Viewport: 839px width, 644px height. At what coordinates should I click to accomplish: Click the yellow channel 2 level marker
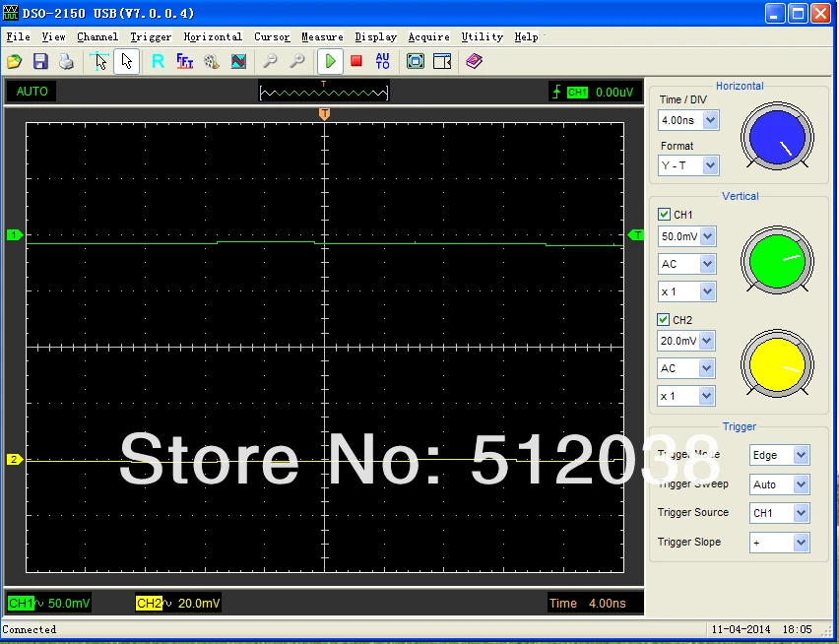(x=15, y=460)
